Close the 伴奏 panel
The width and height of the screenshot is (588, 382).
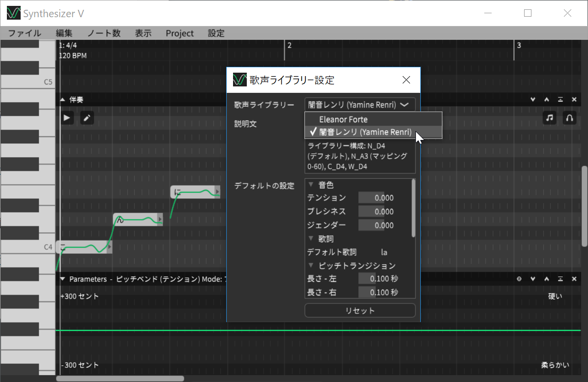574,100
